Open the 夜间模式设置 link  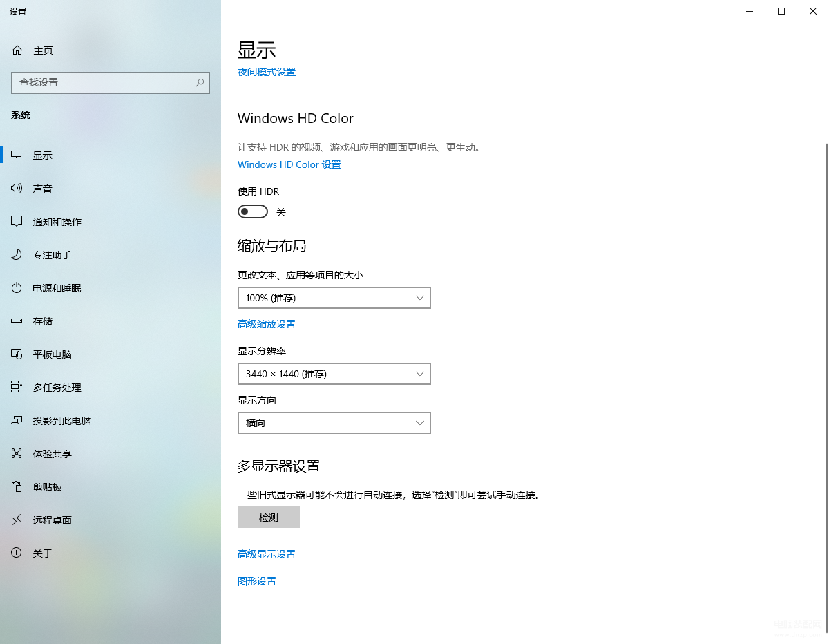[x=267, y=72]
